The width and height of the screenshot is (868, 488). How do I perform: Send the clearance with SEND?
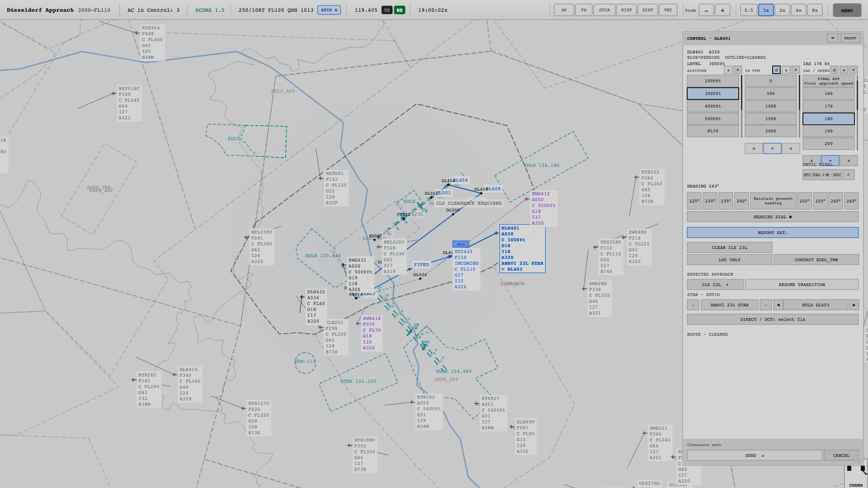click(755, 455)
